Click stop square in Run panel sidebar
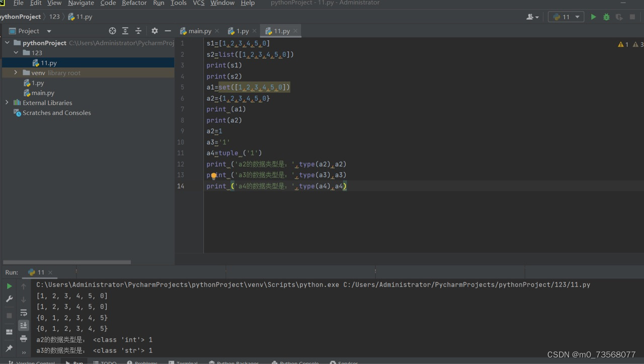The width and height of the screenshot is (644, 364). (9, 315)
